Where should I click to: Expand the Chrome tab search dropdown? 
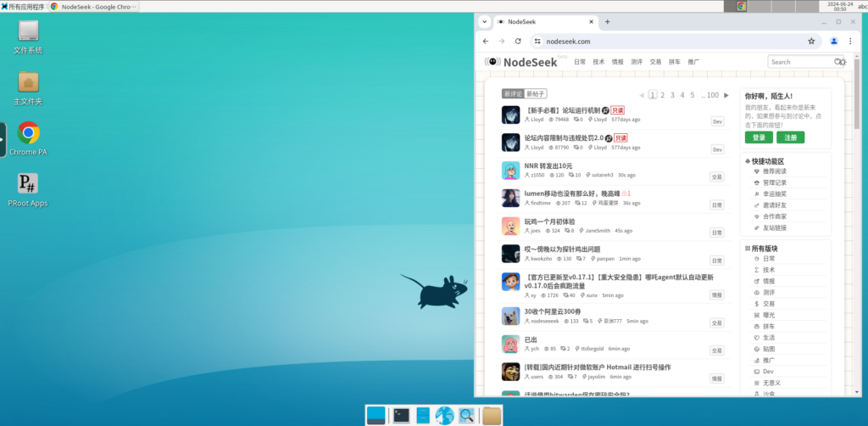484,21
